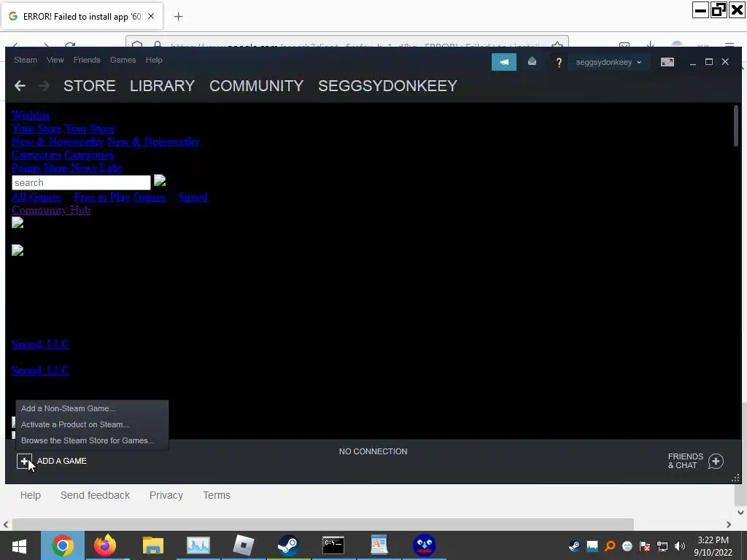747x560 pixels.
Task: Click the taskbar clock showing 3:22 PM
Action: click(x=713, y=546)
